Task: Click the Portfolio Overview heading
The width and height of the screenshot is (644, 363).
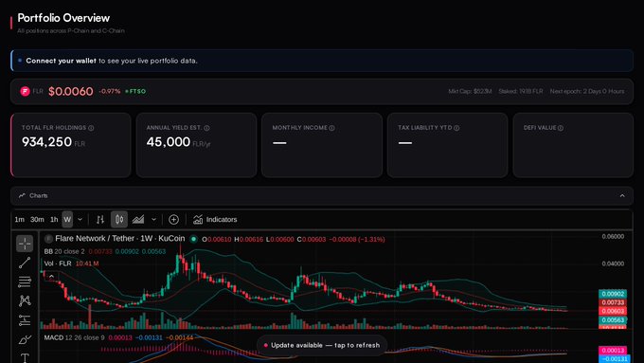Action: click(63, 18)
